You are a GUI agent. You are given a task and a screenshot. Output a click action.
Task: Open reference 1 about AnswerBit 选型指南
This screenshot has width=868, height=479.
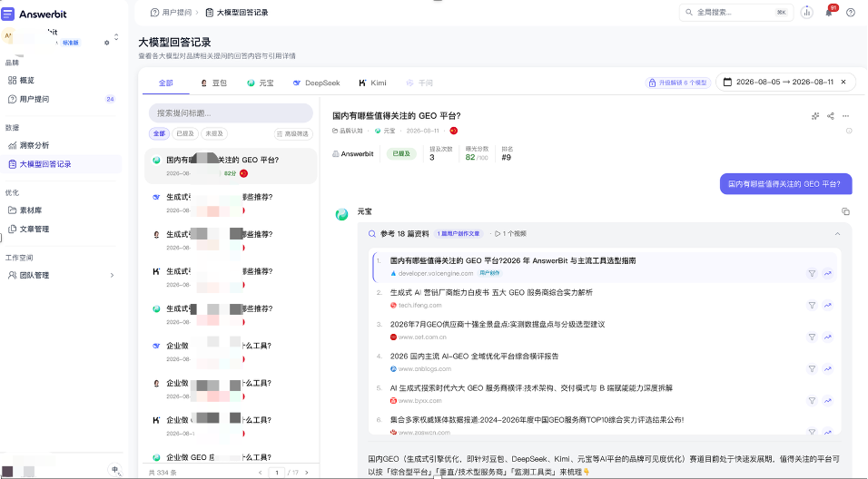[513, 260]
